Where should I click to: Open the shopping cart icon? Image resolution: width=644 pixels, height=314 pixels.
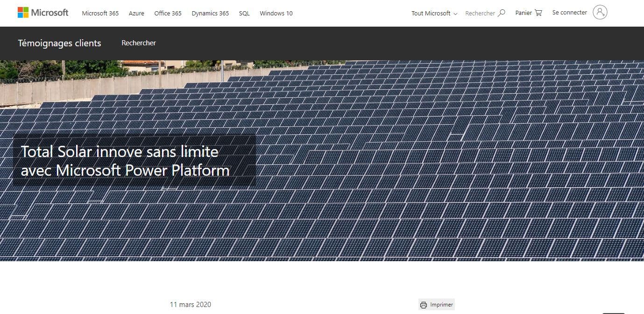(x=538, y=13)
